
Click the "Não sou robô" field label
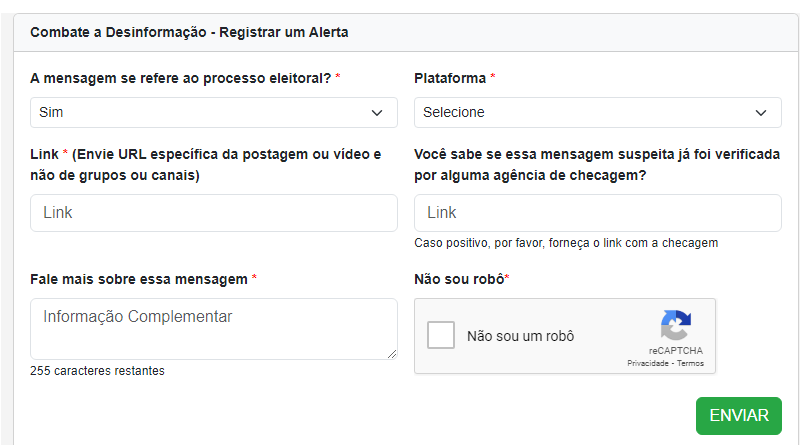click(459, 278)
